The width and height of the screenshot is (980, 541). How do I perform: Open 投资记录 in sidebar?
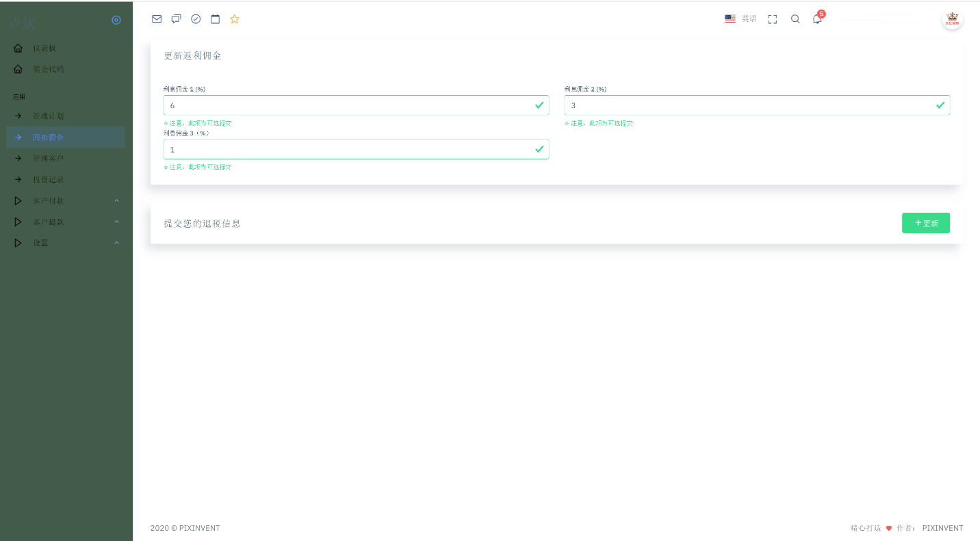point(66,180)
